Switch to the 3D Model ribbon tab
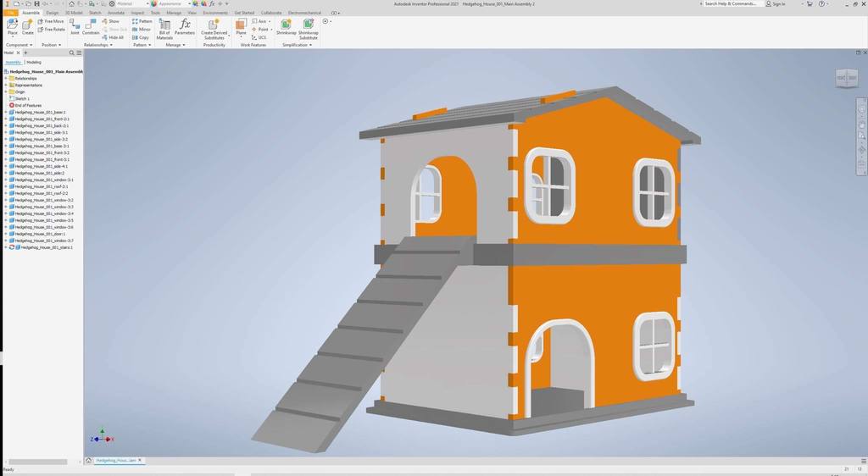Viewport: 868px width, 476px height. pyautogui.click(x=74, y=13)
